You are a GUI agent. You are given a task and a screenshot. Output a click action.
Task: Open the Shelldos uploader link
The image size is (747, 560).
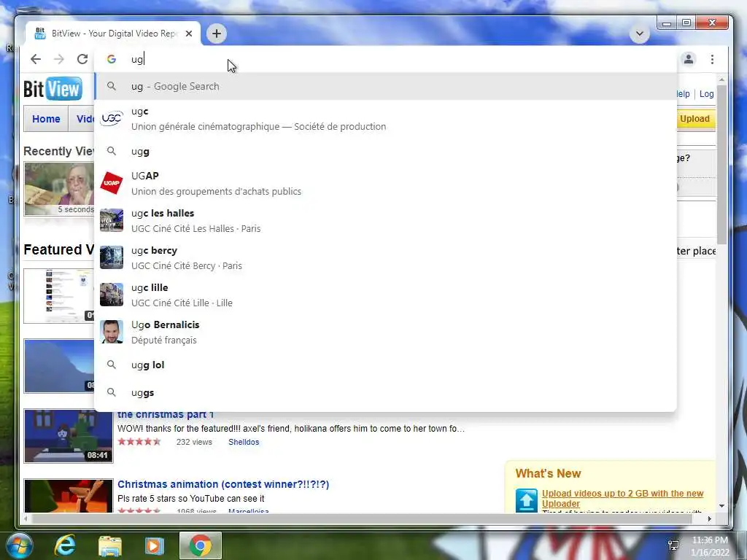(244, 442)
